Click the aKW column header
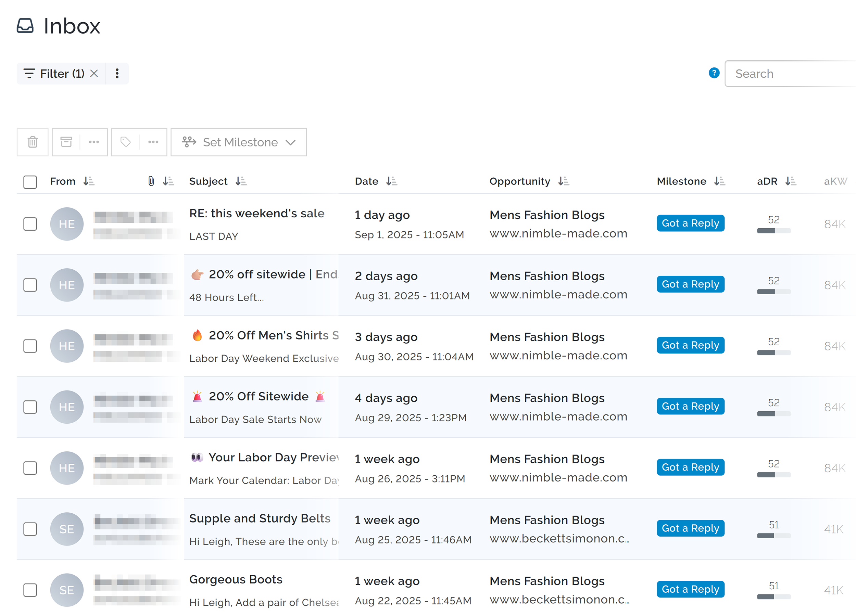856x616 pixels. click(835, 181)
